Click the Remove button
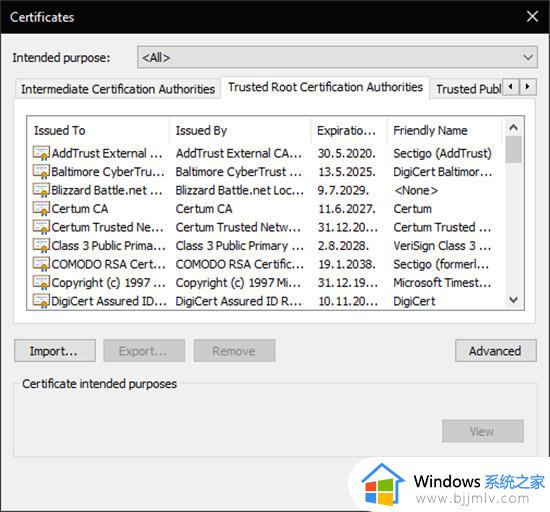 234,351
